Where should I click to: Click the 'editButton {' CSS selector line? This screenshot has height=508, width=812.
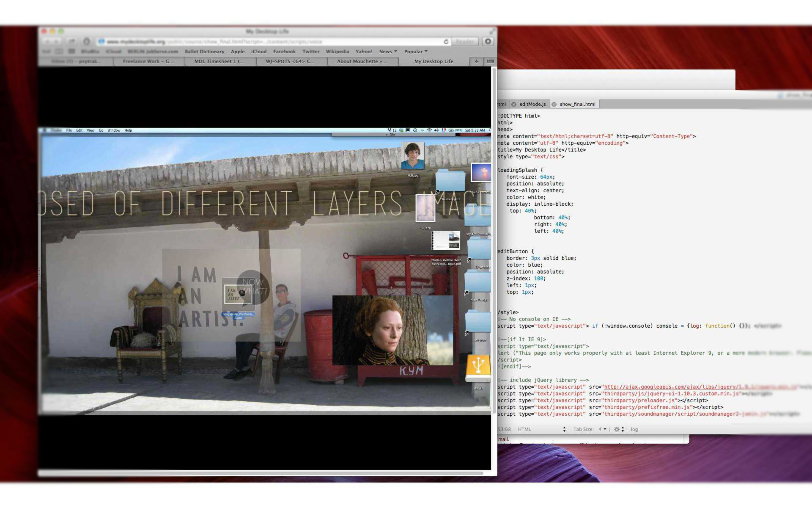tap(516, 251)
